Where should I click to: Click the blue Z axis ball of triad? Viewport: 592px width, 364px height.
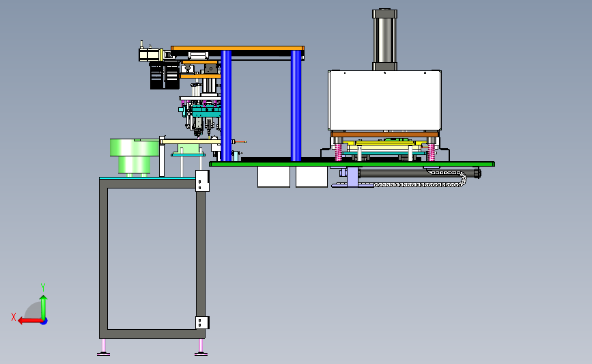(44, 322)
